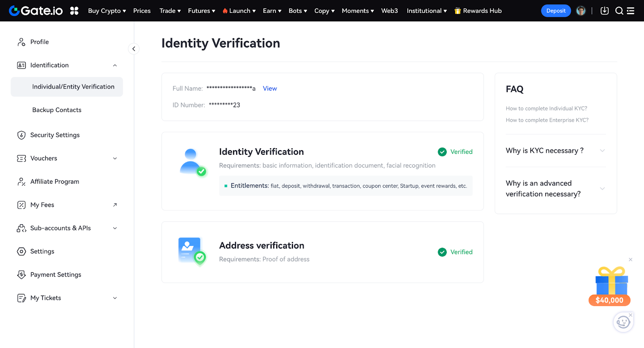Click the blue Deposit button
The height and width of the screenshot is (348, 644).
point(555,11)
